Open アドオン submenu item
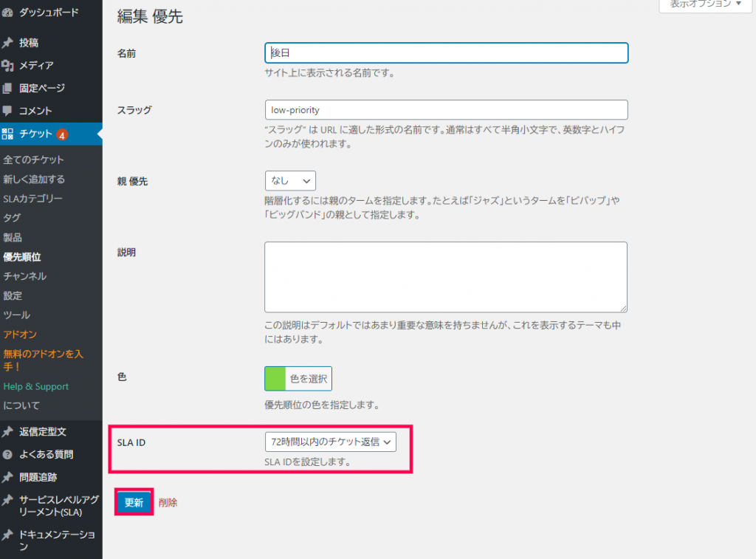Image resolution: width=756 pixels, height=559 pixels. (20, 335)
